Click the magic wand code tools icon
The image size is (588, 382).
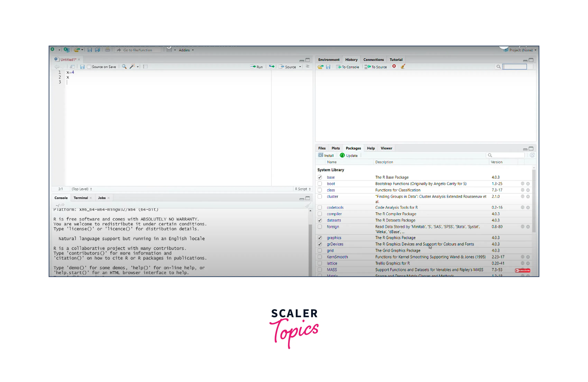[132, 66]
